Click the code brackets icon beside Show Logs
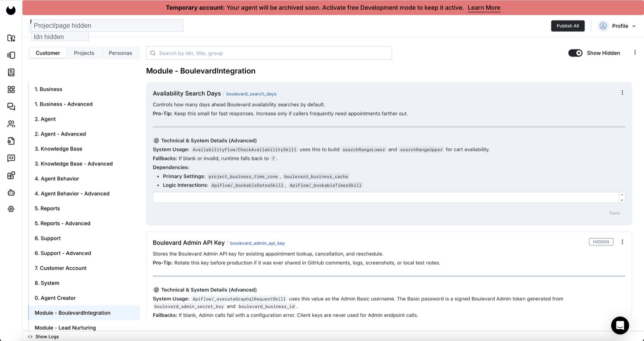This screenshot has height=341, width=644. 30,337
